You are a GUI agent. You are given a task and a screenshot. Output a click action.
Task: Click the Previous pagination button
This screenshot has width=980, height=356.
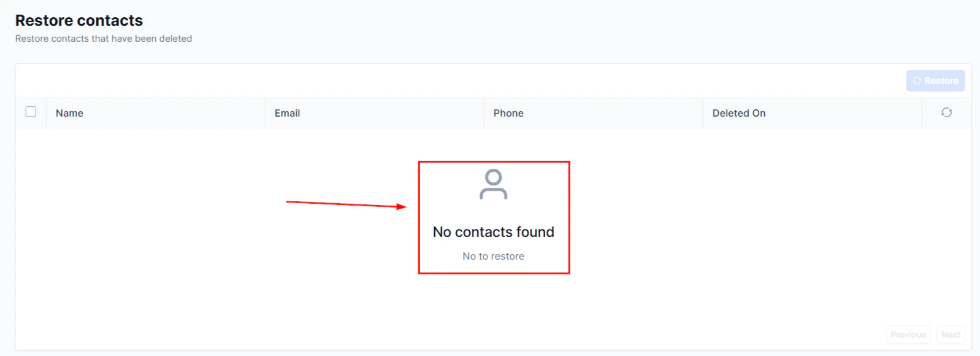tap(908, 334)
